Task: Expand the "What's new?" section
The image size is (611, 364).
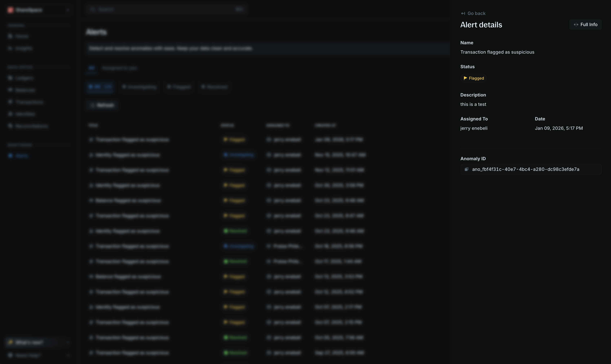Action: click(x=68, y=342)
